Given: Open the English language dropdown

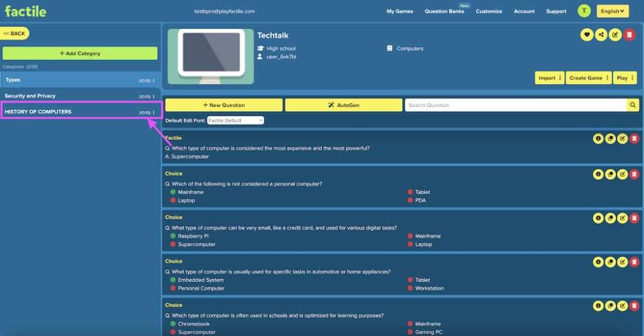Looking at the screenshot, I should point(612,11).
